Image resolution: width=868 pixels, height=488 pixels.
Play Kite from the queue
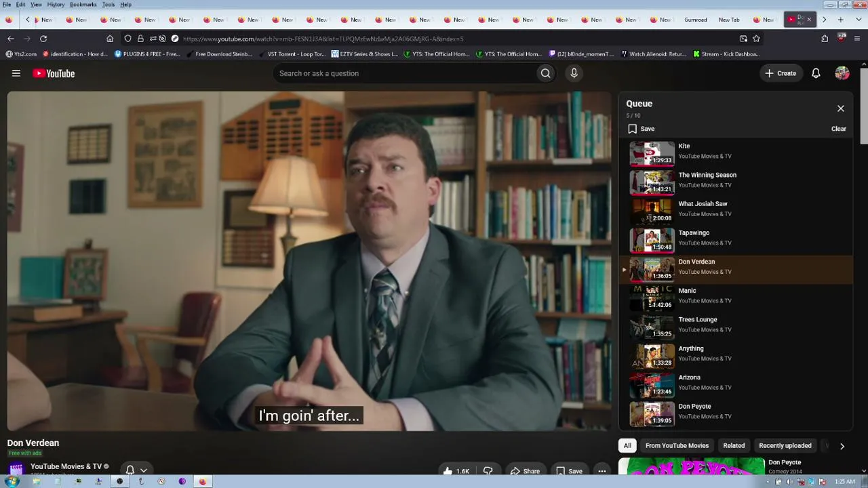[x=736, y=153]
